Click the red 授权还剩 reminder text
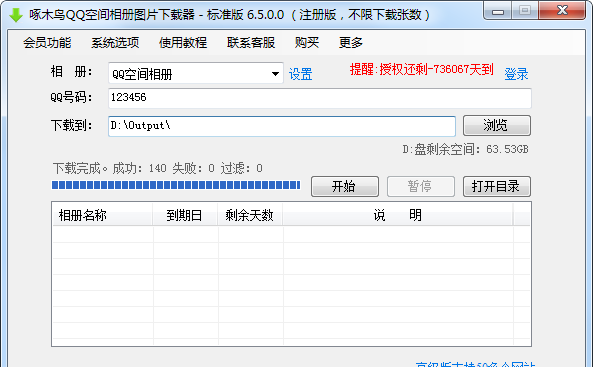593x390 pixels. 422,69
